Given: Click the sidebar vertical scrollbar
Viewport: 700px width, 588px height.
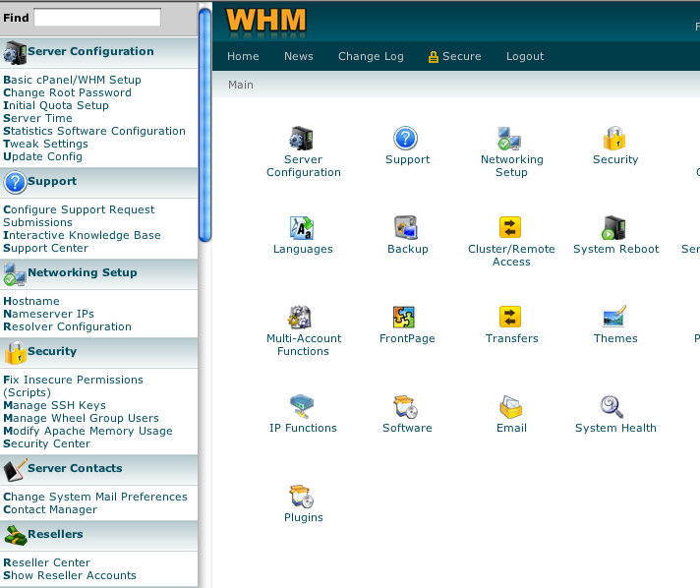Looking at the screenshot, I should [204, 125].
